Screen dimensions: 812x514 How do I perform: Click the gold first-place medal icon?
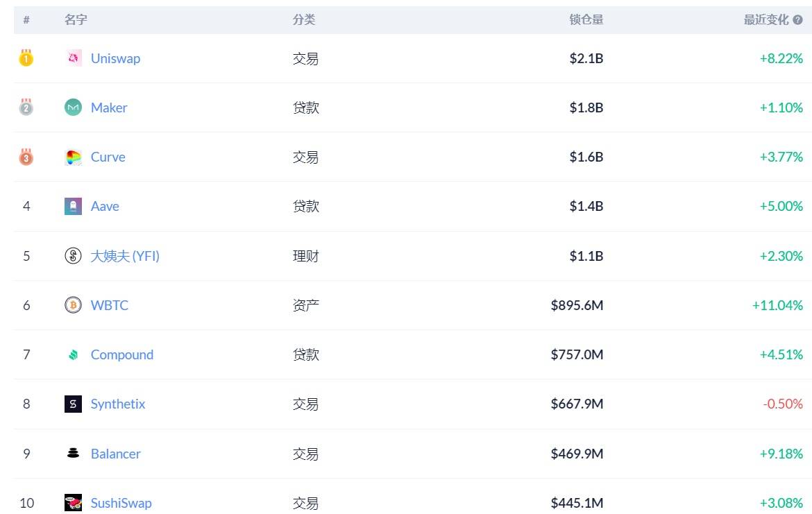(x=26, y=58)
